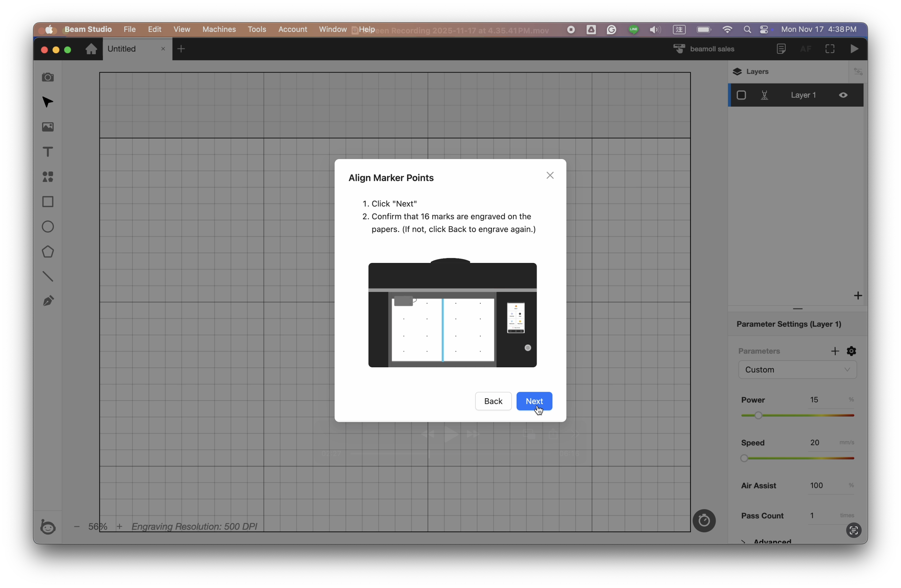901x588 pixels.
Task: Click the Wi-Fi status icon
Action: (727, 29)
